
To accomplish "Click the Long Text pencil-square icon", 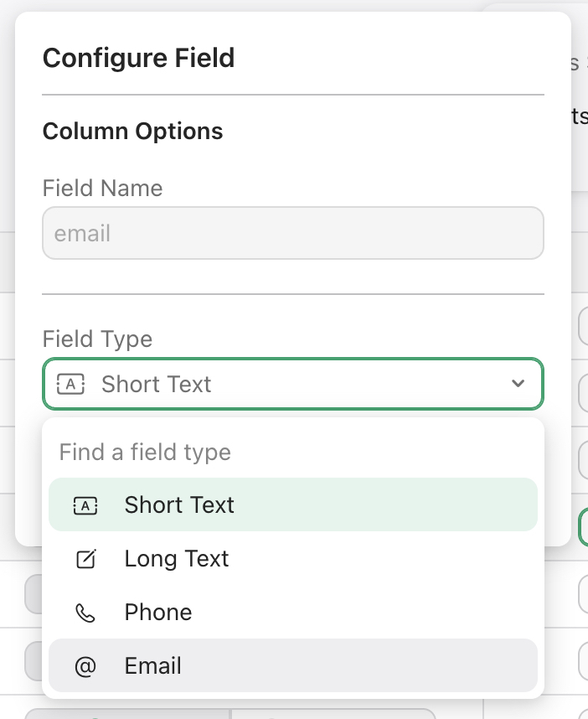I will [x=85, y=559].
